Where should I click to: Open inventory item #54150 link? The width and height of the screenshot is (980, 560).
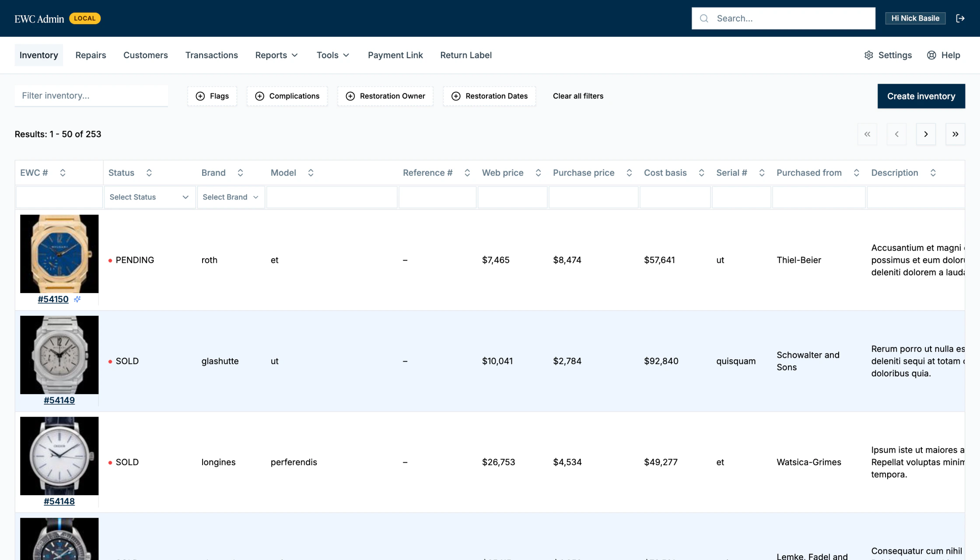coord(53,299)
